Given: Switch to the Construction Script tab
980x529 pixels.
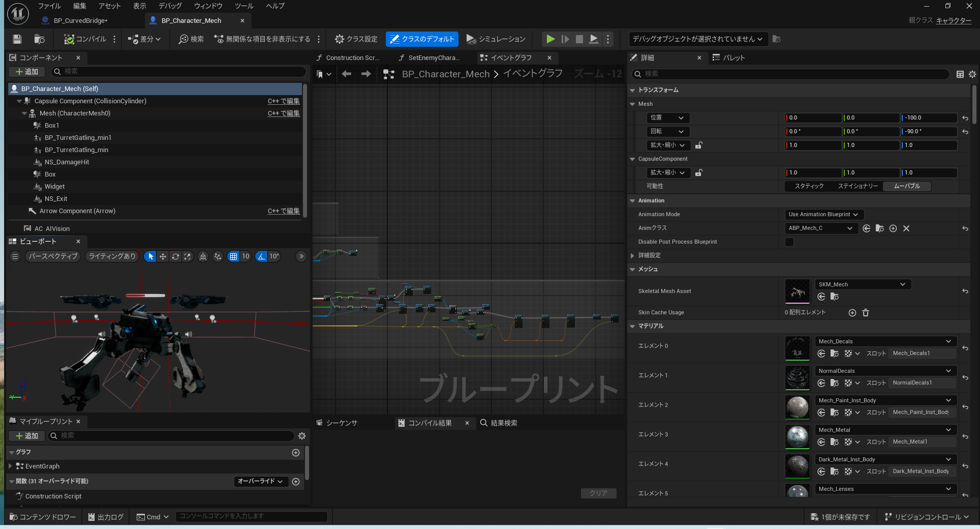Looking at the screenshot, I should click(348, 58).
